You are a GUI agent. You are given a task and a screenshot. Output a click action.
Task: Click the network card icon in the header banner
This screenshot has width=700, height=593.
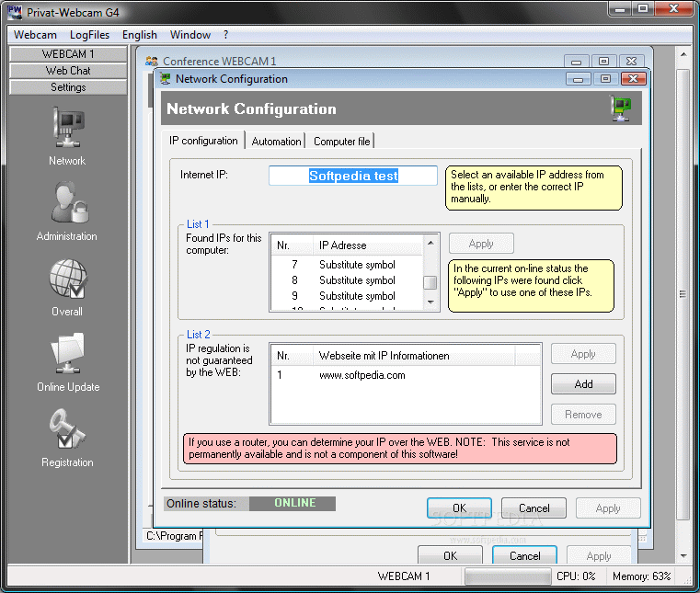(x=621, y=108)
